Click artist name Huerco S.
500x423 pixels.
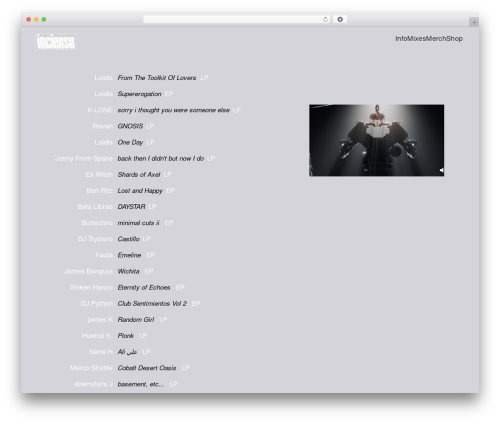[97, 336]
